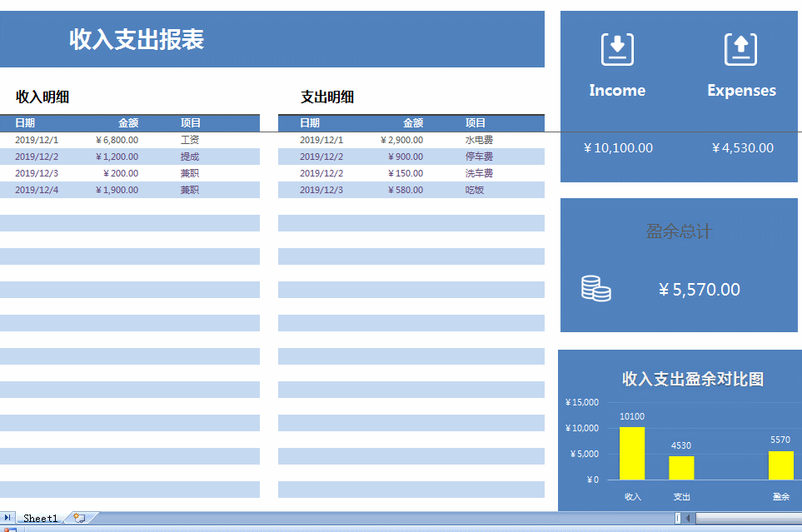This screenshot has height=532, width=802.
Task: Select the ¥6,800.00 income cell
Action: pyautogui.click(x=117, y=140)
